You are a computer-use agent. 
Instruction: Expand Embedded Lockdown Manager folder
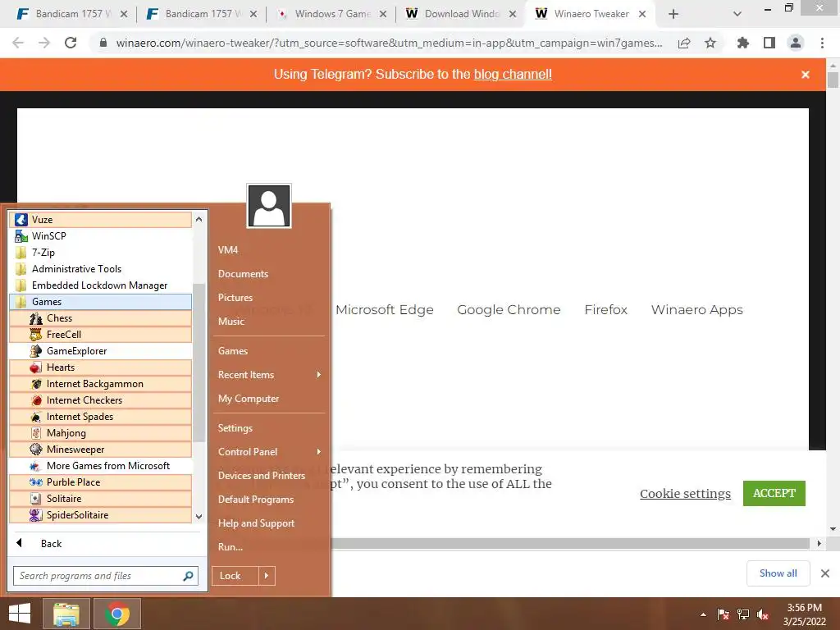click(100, 285)
